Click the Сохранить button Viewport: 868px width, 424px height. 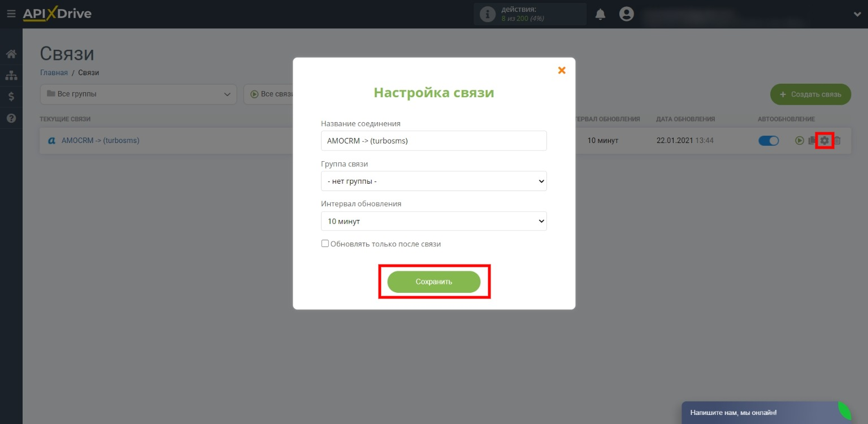click(x=434, y=282)
